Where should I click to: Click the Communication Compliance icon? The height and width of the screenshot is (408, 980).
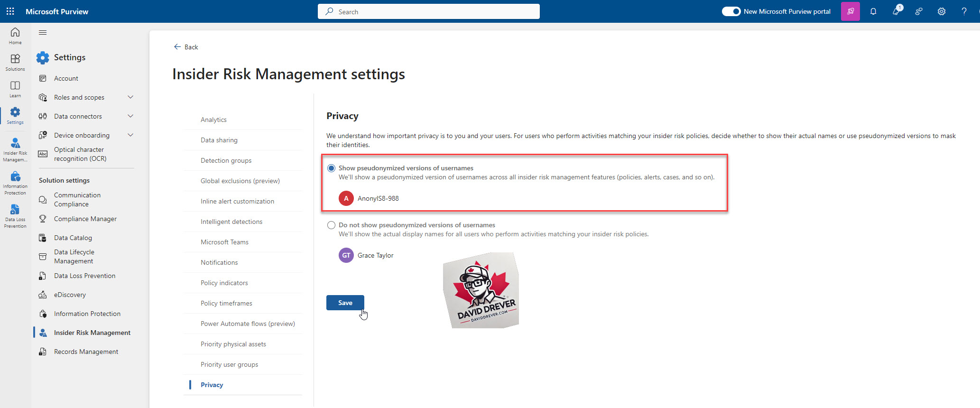pos(43,200)
